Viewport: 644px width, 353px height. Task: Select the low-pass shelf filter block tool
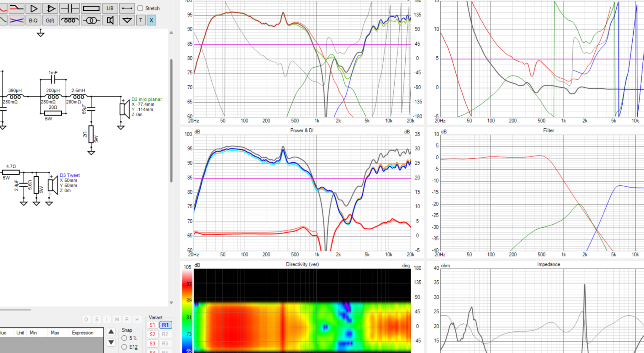click(16, 8)
